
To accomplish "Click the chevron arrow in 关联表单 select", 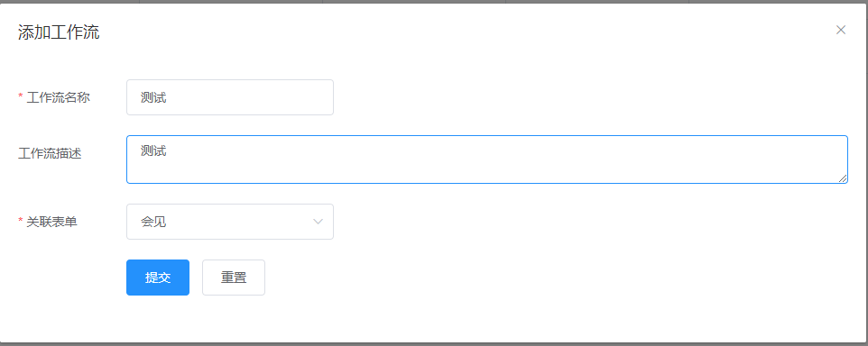I will 318,222.
